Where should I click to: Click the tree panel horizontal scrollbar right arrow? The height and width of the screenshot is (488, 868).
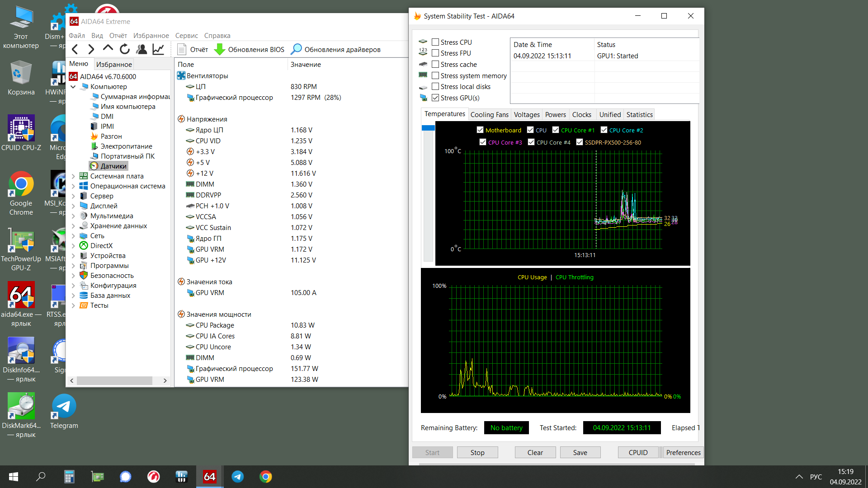click(165, 380)
